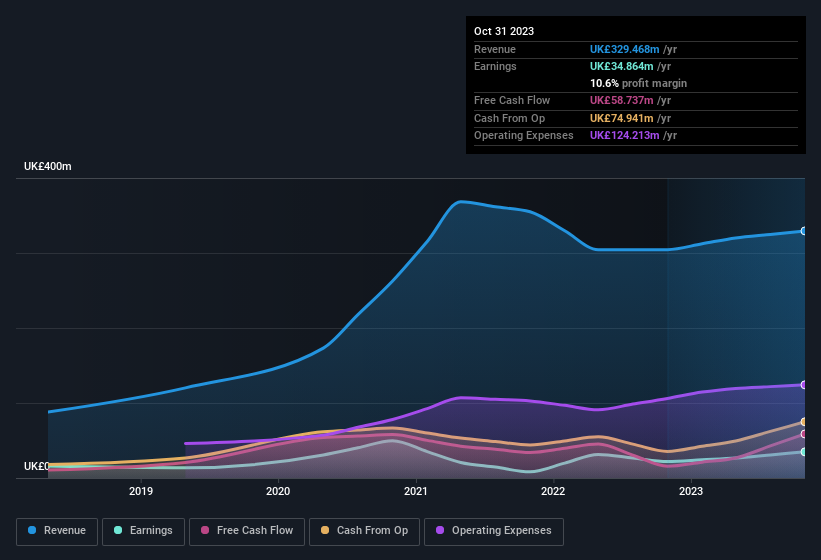This screenshot has height=560, width=821.
Task: Click the 2020 axis label
Action: (x=278, y=491)
